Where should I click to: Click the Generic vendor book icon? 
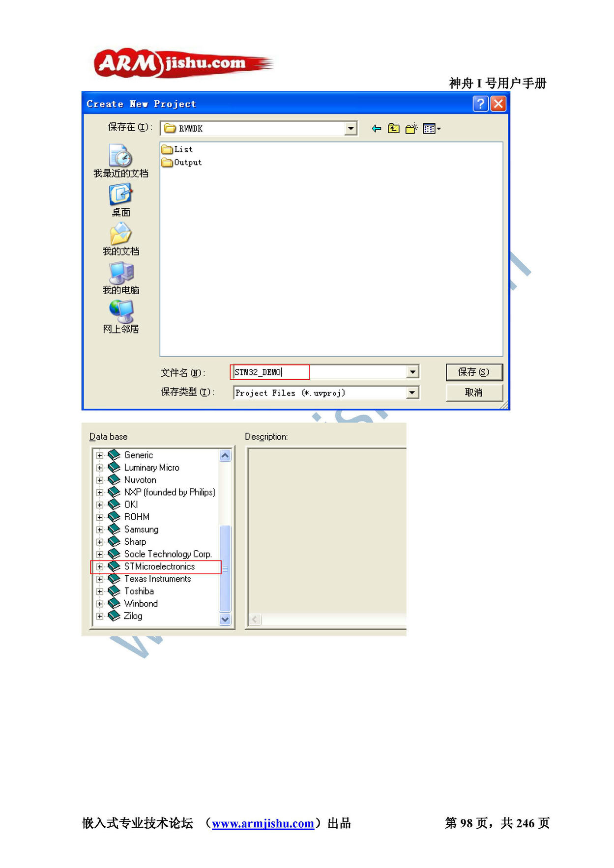pos(114,455)
